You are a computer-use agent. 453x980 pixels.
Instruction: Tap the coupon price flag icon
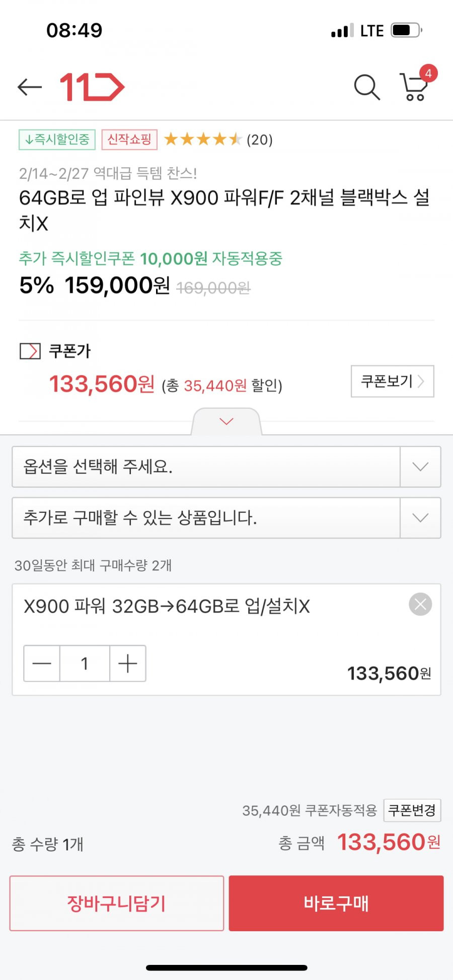30,351
